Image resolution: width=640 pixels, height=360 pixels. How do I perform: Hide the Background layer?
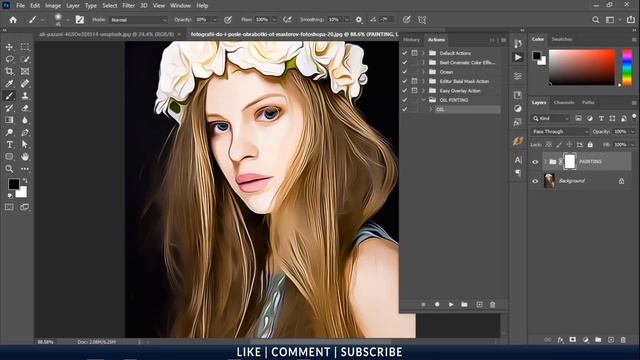pyautogui.click(x=535, y=181)
